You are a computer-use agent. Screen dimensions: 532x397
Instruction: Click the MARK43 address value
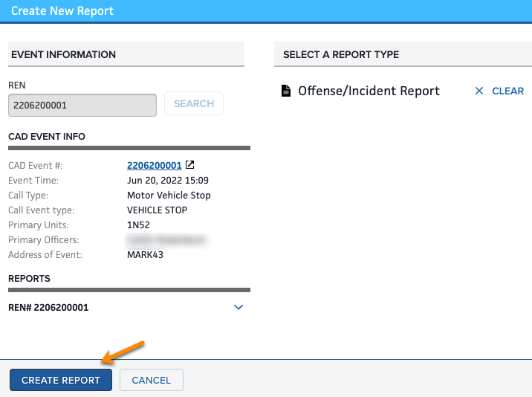click(x=145, y=254)
